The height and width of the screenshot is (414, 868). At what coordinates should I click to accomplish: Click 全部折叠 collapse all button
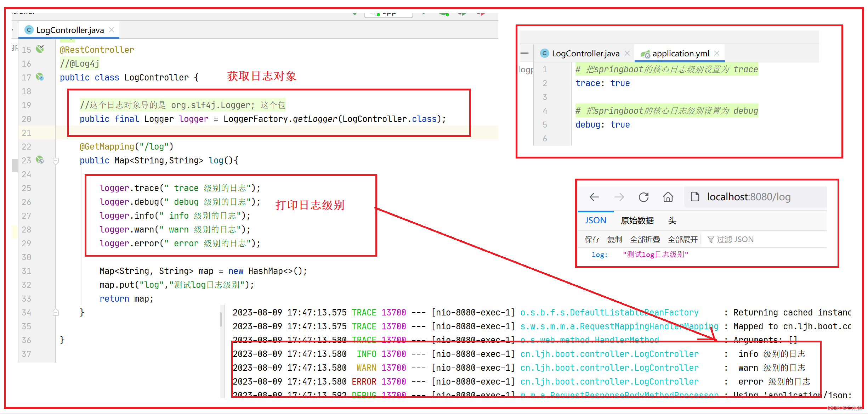pos(645,240)
